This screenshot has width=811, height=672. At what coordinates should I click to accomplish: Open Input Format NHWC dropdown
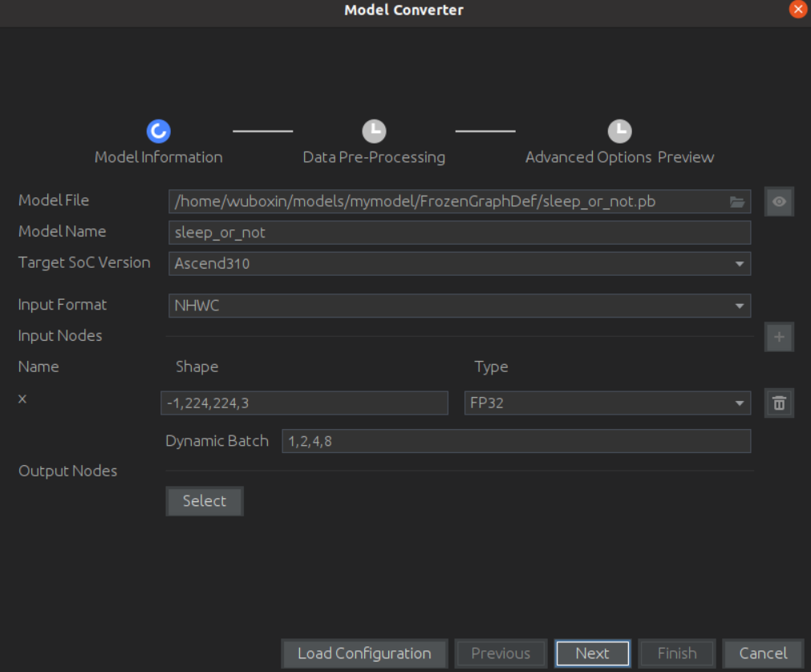(460, 306)
